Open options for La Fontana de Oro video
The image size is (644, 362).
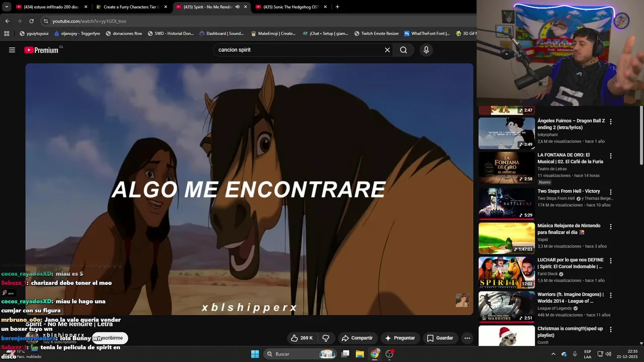click(x=611, y=156)
